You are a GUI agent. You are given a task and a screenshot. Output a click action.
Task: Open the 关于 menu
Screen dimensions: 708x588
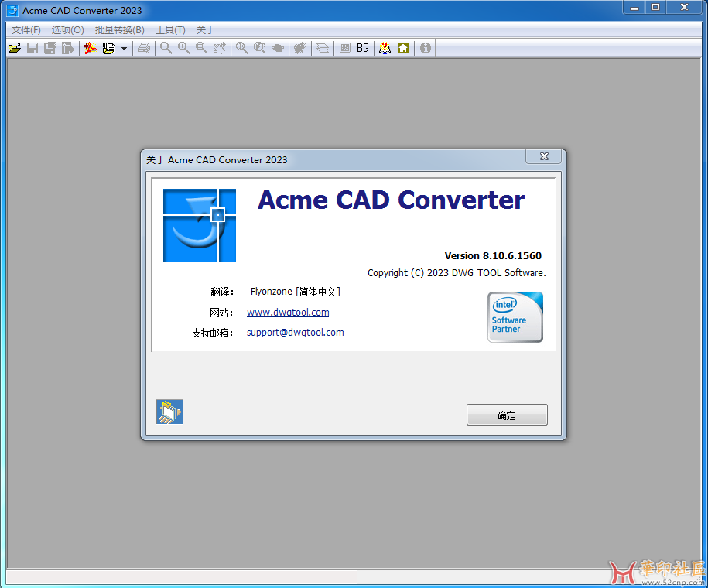[x=206, y=30]
